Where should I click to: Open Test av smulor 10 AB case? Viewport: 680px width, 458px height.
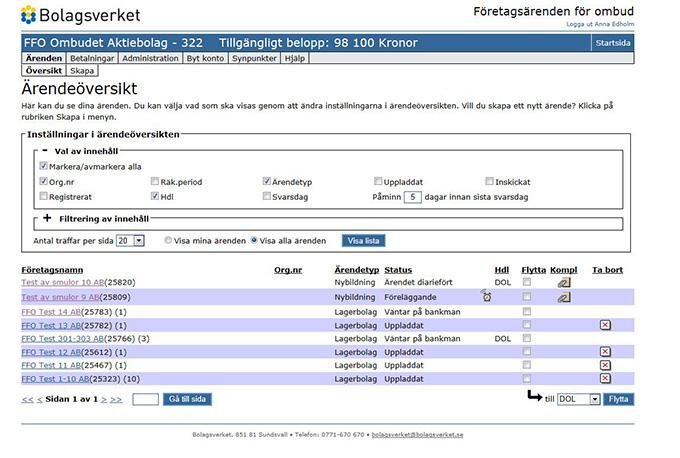coord(63,282)
